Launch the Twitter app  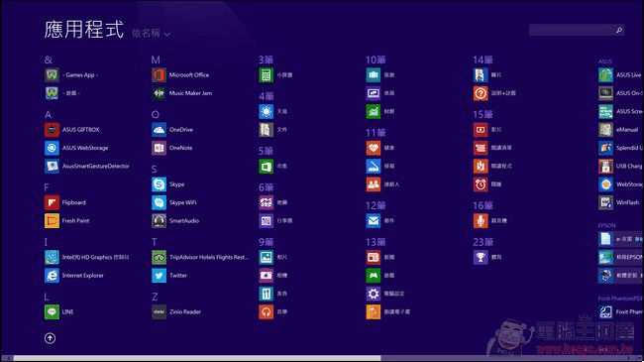point(169,275)
